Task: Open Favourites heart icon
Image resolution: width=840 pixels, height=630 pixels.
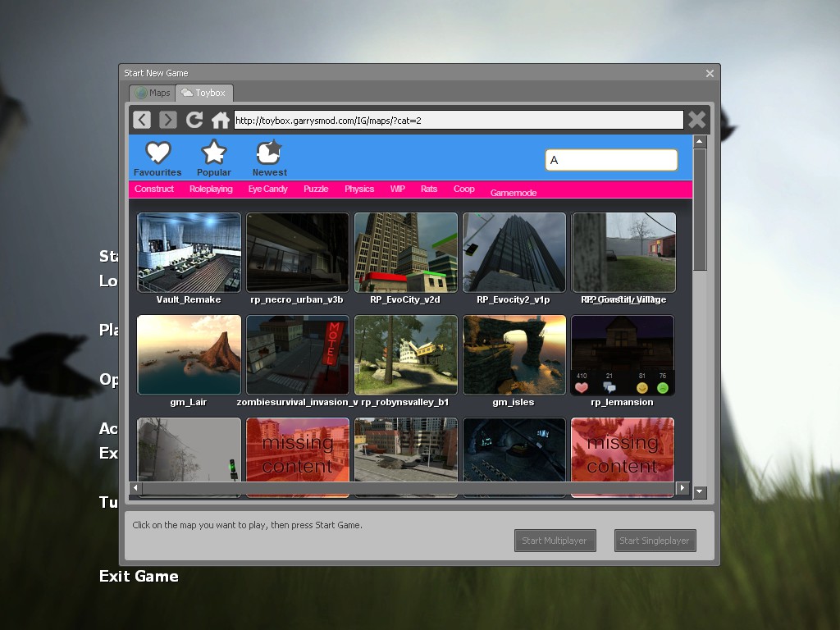Action: (x=158, y=153)
